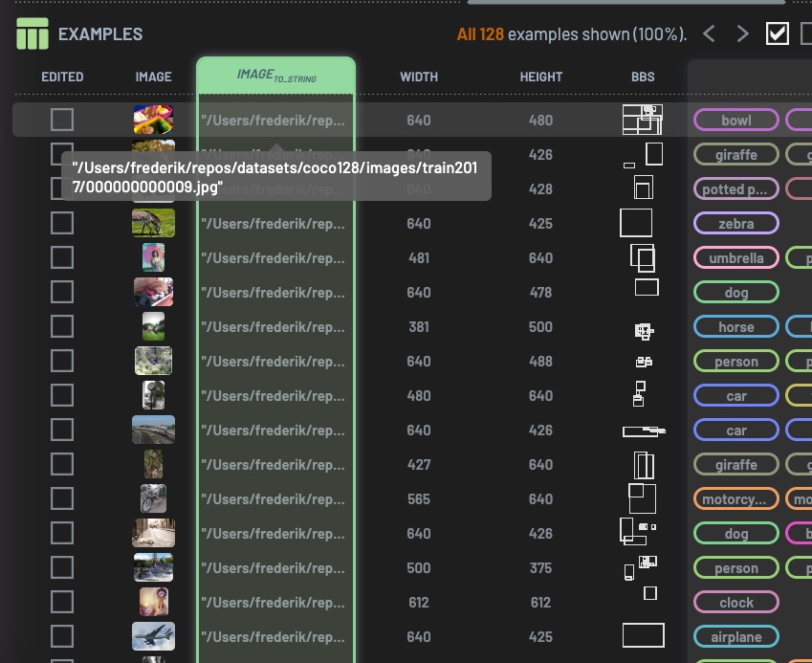The height and width of the screenshot is (663, 812).
Task: Select the Edited checkbox in the airplane row
Action: tap(62, 636)
